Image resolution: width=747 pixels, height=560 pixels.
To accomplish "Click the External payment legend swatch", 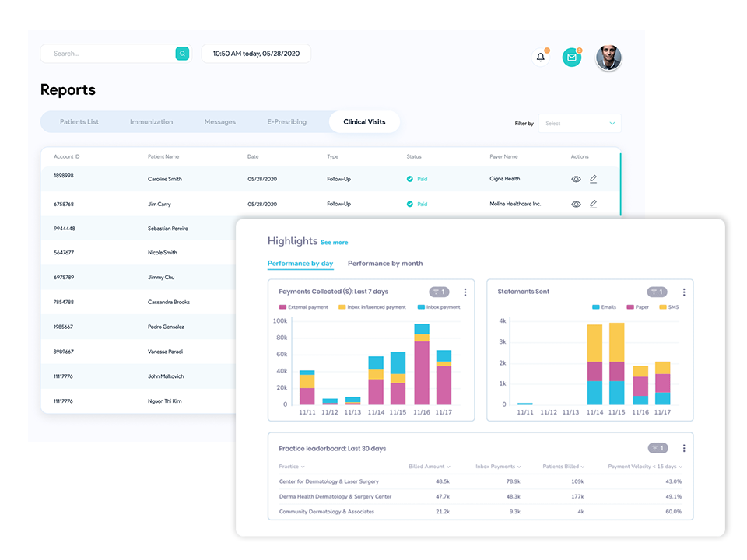I will coord(282,307).
